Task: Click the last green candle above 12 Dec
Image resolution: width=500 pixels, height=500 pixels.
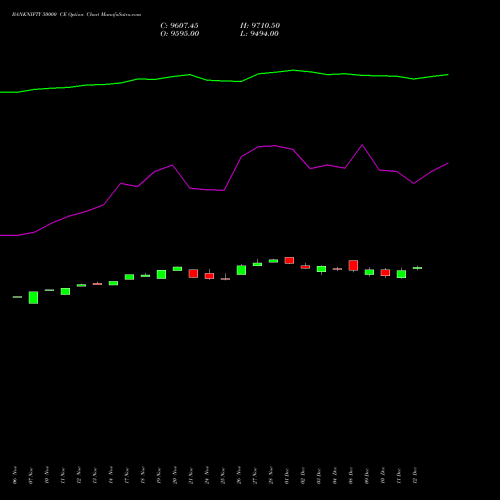Action: pos(417,268)
